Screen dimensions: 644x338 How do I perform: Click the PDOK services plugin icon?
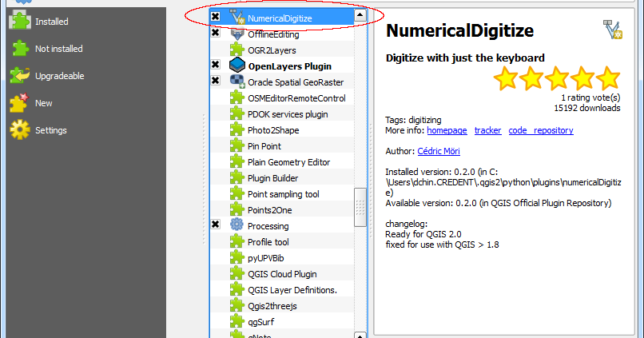[x=237, y=113]
